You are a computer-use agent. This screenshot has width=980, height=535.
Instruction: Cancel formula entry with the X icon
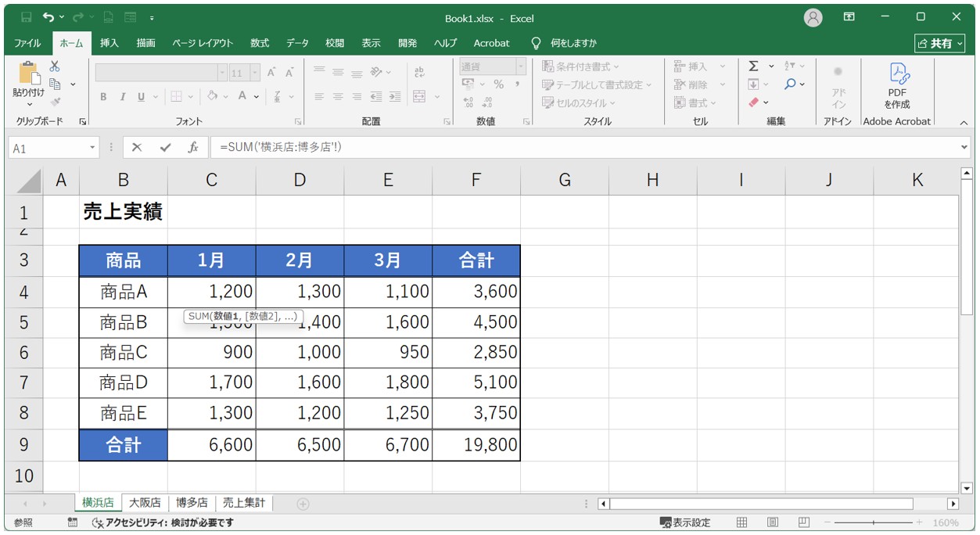[x=137, y=148]
